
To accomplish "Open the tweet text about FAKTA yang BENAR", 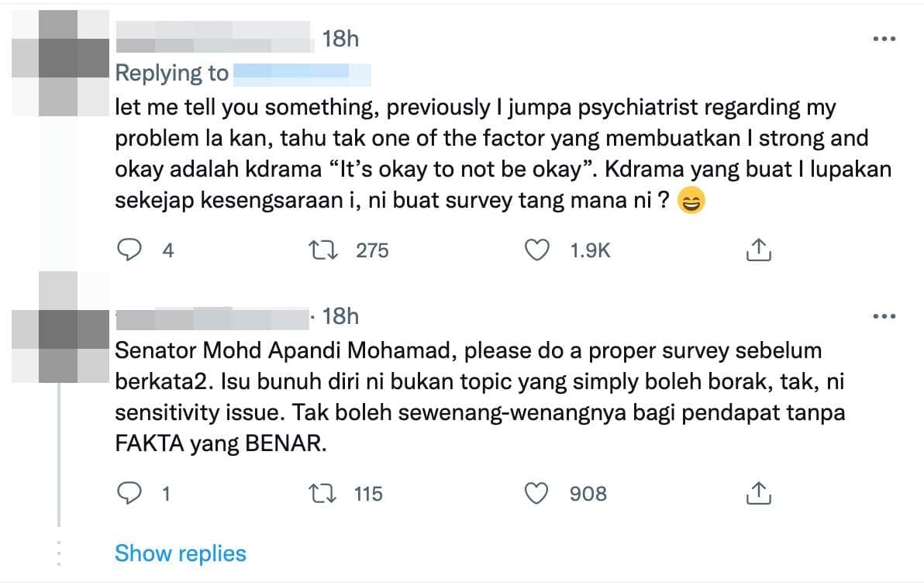I will point(481,397).
